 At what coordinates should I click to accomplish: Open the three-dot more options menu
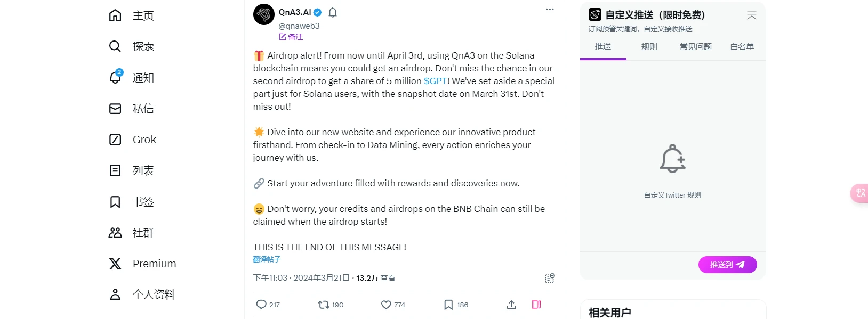(550, 10)
